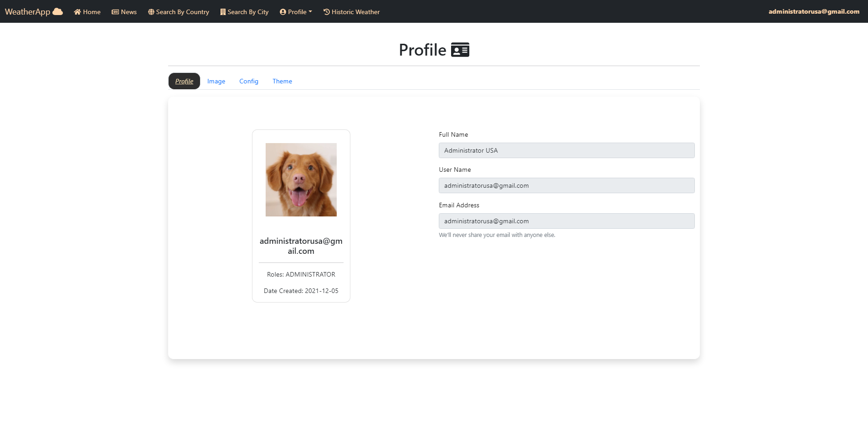This screenshot has width=868, height=442.
Task: Click the Full Name input field
Action: pyautogui.click(x=566, y=150)
